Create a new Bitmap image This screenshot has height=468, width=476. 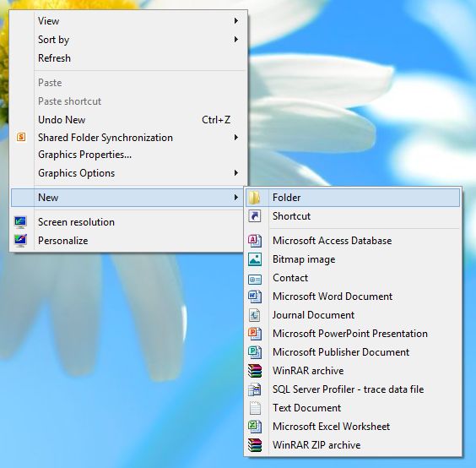[x=353, y=259]
